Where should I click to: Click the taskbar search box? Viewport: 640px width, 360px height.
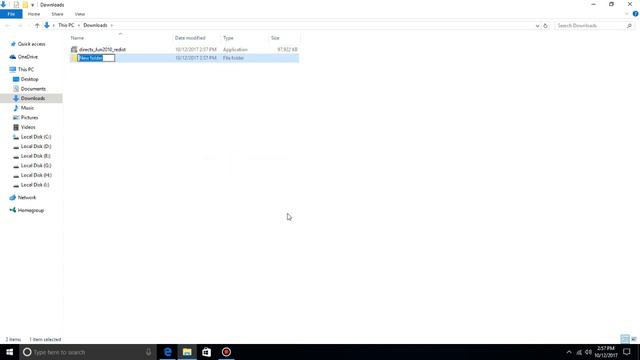88,352
